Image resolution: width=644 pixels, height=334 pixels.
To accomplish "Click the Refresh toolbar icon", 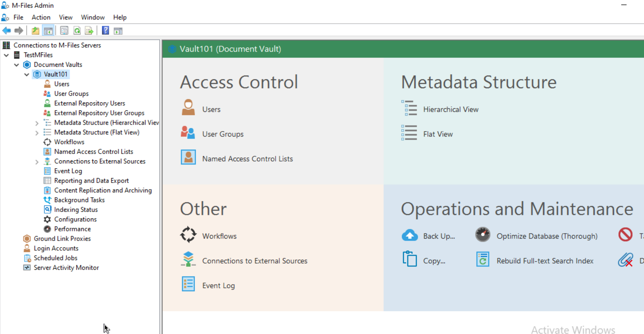I will click(x=77, y=31).
